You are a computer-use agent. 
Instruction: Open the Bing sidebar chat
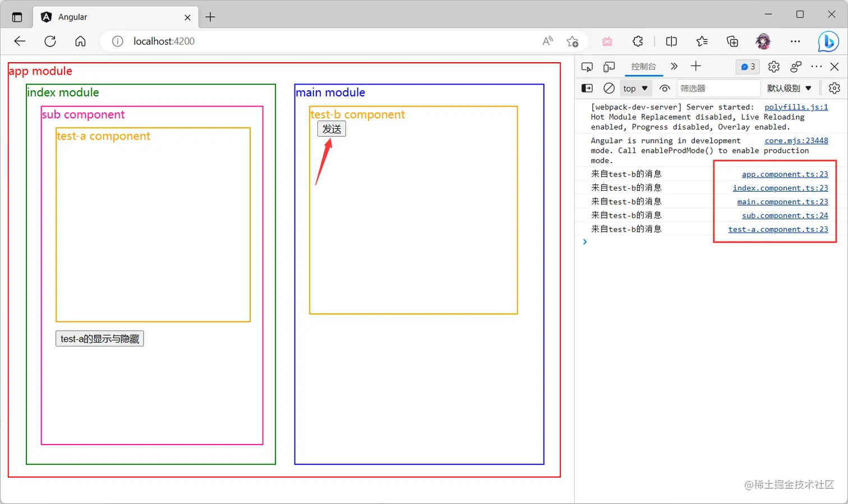coord(828,41)
